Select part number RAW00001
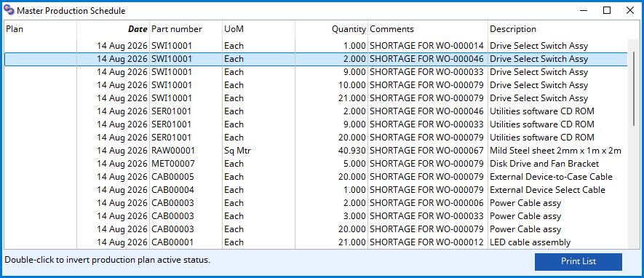 pos(173,151)
